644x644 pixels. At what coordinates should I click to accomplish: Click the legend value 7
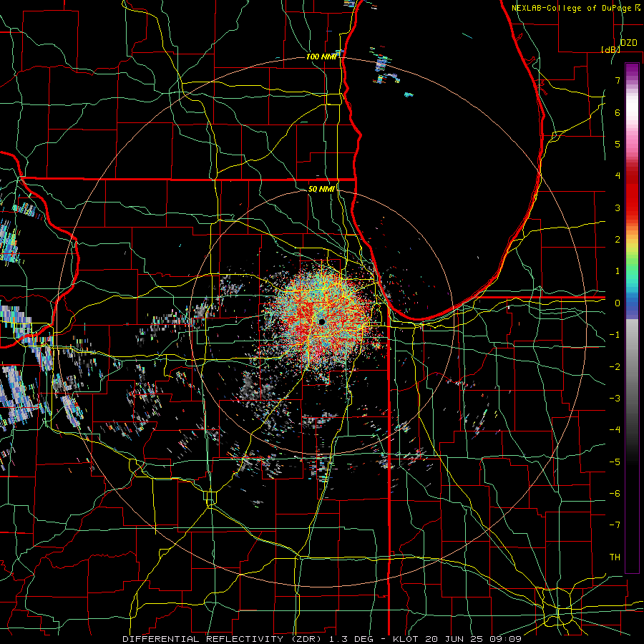coord(618,80)
